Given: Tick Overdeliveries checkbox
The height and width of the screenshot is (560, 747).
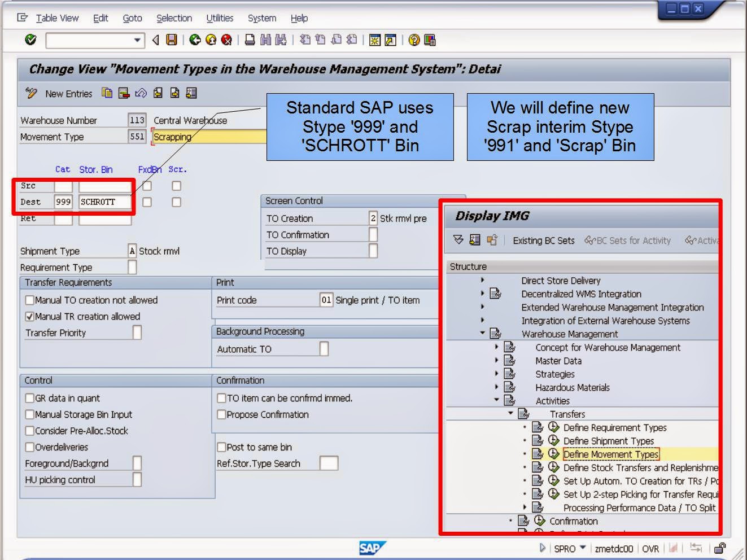Looking at the screenshot, I should (x=30, y=447).
